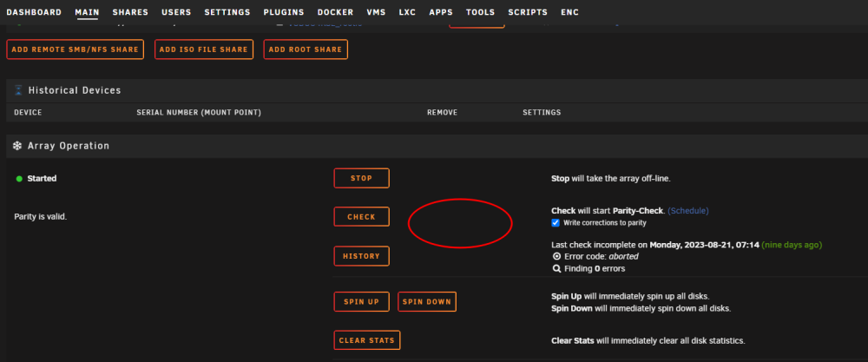
Task: Click the Array Operation snowflake icon
Action: tap(17, 146)
